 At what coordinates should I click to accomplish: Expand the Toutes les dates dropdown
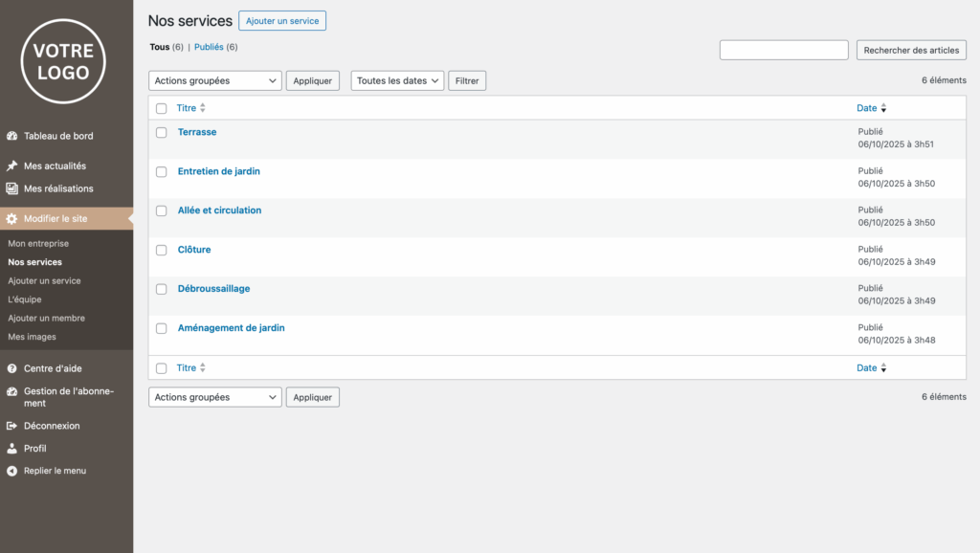(x=397, y=81)
